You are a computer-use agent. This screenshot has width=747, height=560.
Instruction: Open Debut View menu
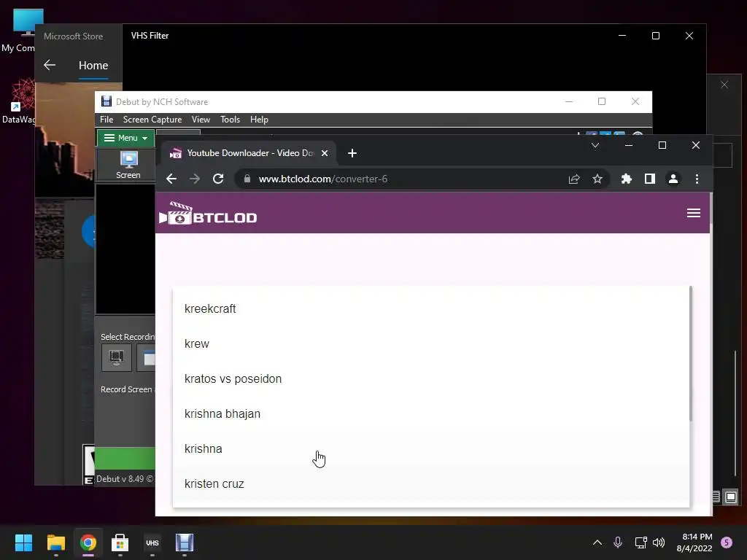pos(201,120)
